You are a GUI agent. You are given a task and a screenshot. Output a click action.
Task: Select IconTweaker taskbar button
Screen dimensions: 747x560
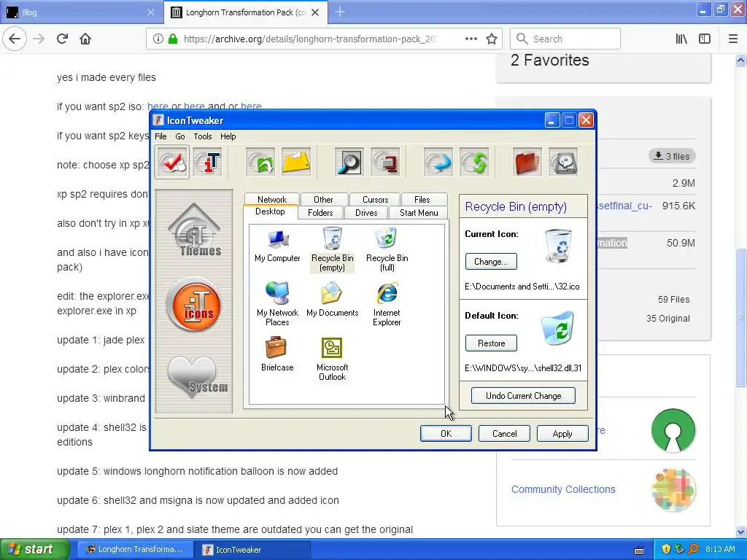pyautogui.click(x=252, y=550)
